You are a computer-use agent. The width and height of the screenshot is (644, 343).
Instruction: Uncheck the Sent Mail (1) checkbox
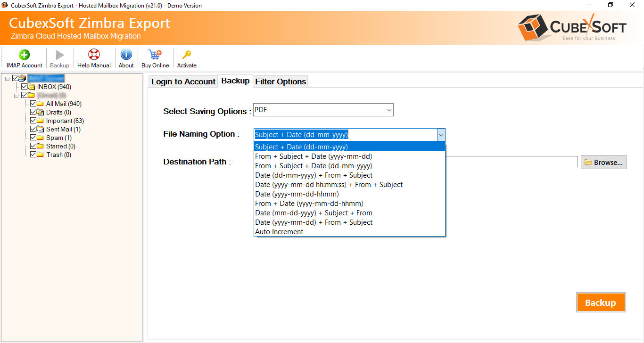(33, 129)
